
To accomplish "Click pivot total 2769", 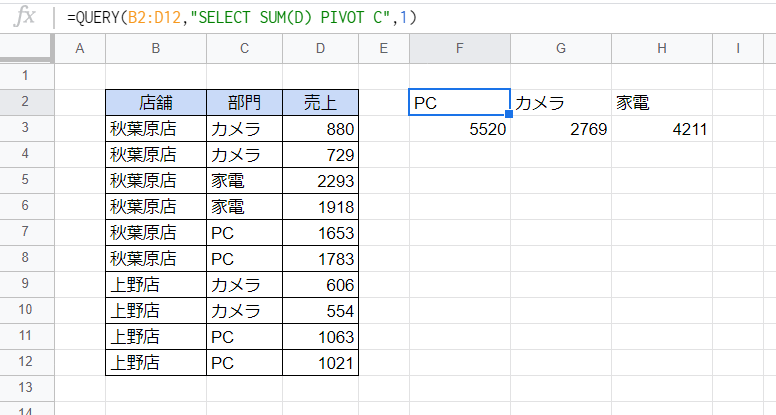I will click(x=561, y=129).
